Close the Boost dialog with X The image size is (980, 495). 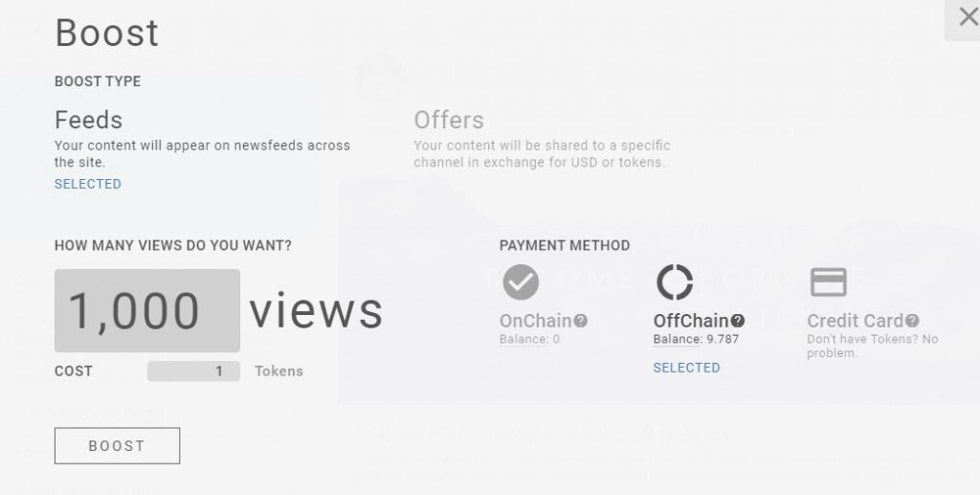pyautogui.click(x=967, y=17)
